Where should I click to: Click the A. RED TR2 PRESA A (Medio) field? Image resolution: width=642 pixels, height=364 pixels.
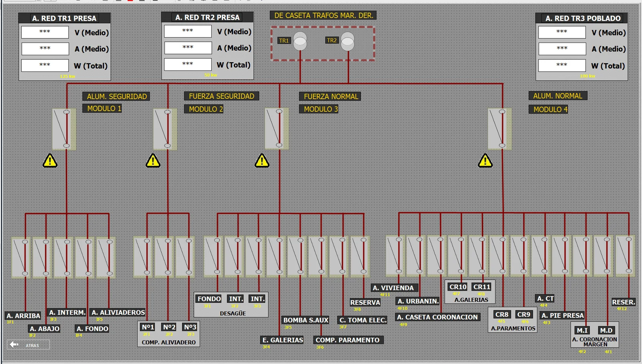point(188,48)
